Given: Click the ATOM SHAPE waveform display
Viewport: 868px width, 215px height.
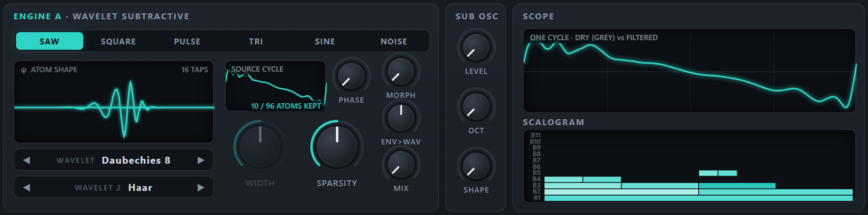Looking at the screenshot, I should (114, 102).
